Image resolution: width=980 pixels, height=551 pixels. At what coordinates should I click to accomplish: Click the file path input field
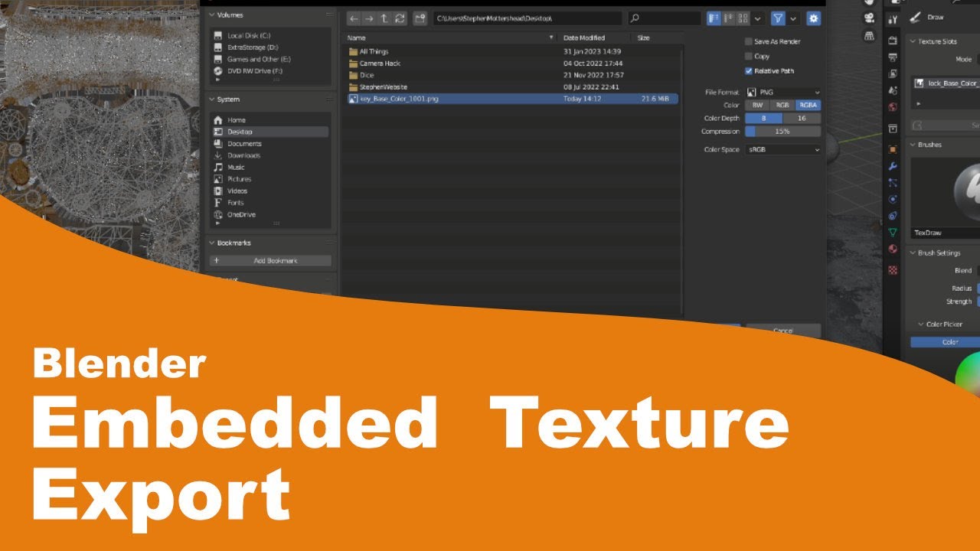pos(528,18)
